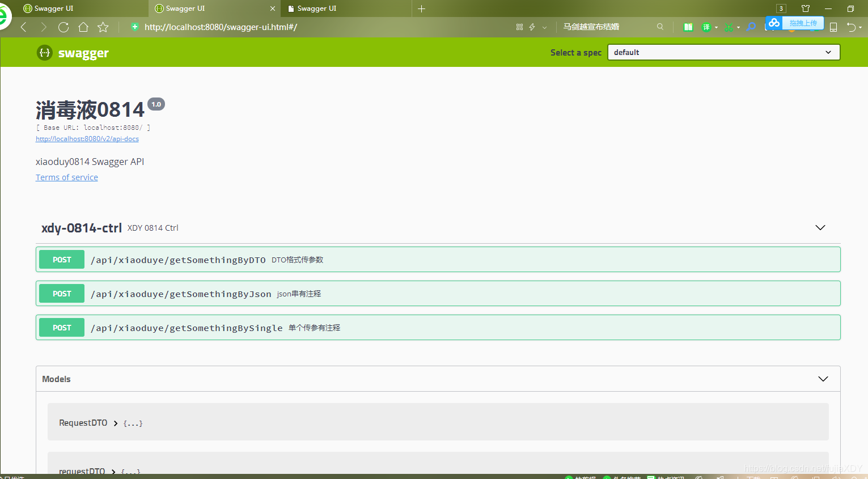
Task: Switch to the third Swagger UI tab
Action: 346,9
